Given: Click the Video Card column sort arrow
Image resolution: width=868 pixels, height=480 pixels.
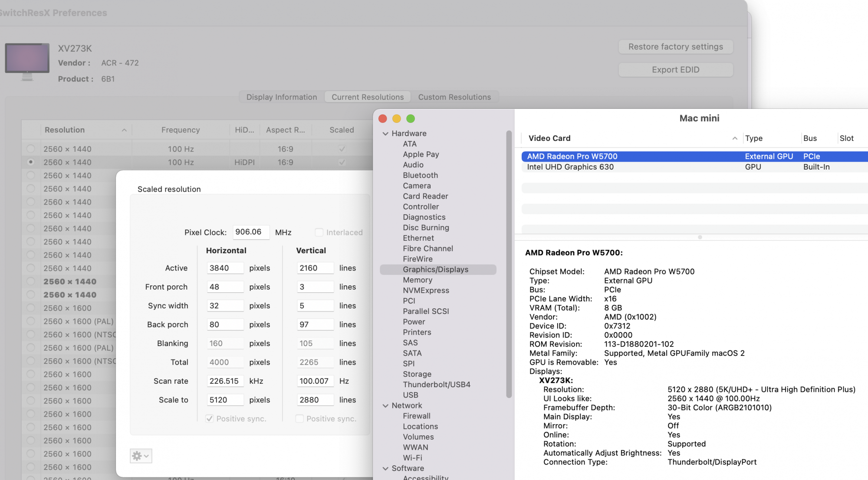Looking at the screenshot, I should [x=735, y=138].
